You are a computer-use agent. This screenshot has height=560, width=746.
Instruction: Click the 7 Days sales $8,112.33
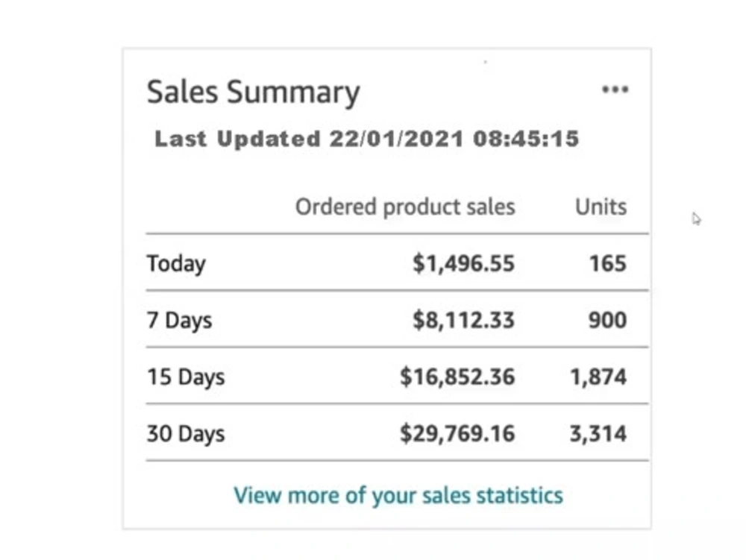463,320
